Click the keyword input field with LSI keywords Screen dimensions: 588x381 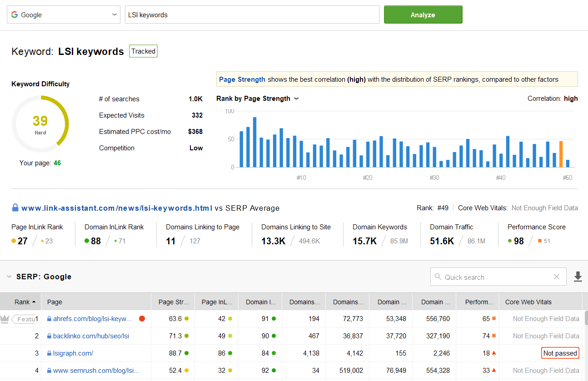pyautogui.click(x=252, y=15)
